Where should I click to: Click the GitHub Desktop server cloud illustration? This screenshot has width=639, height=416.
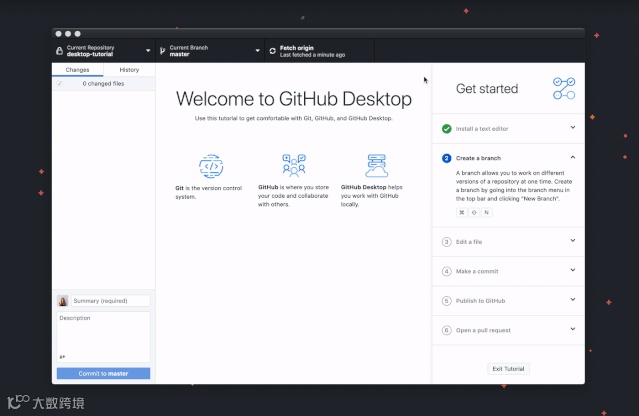(377, 165)
